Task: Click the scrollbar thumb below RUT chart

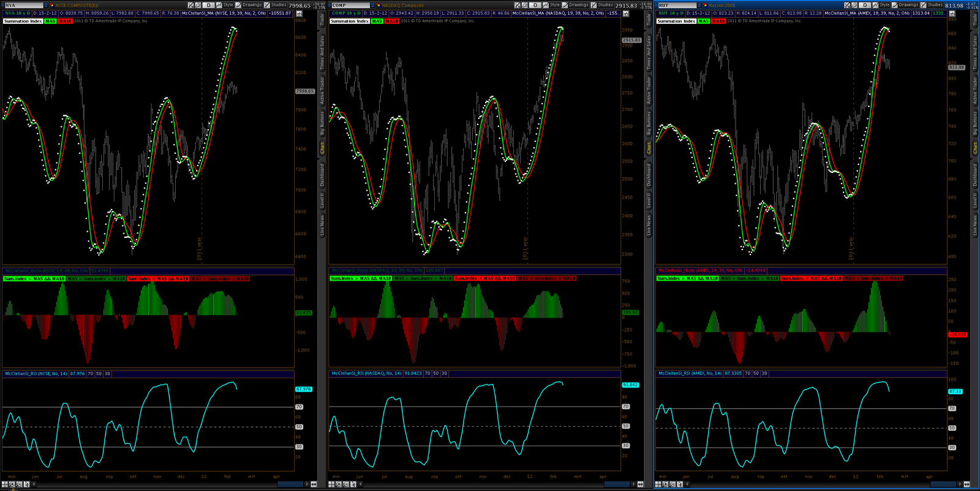Action: [944, 484]
